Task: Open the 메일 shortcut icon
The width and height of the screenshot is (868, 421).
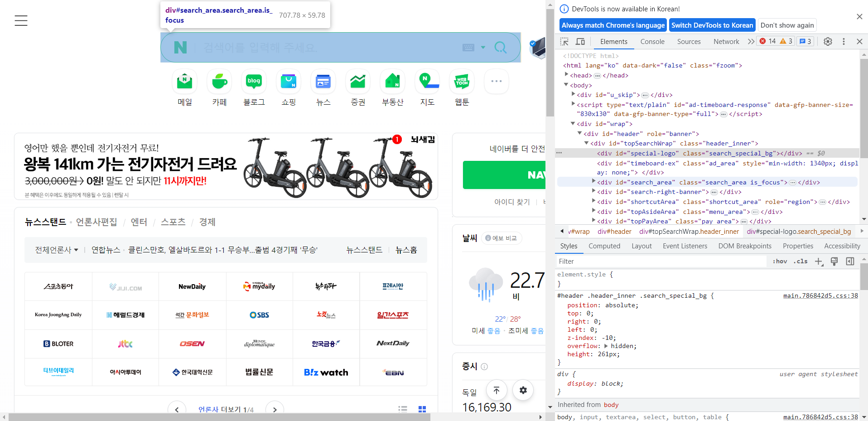Action: (184, 82)
